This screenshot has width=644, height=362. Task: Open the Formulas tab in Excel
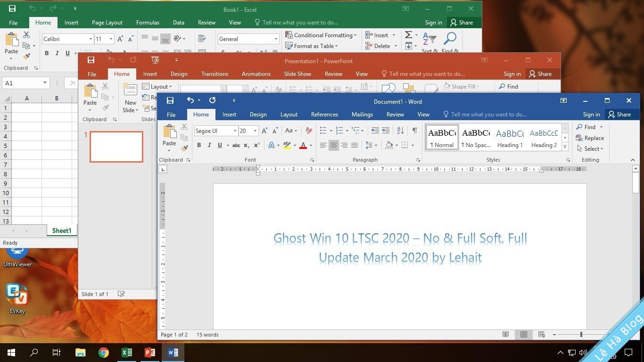[148, 23]
